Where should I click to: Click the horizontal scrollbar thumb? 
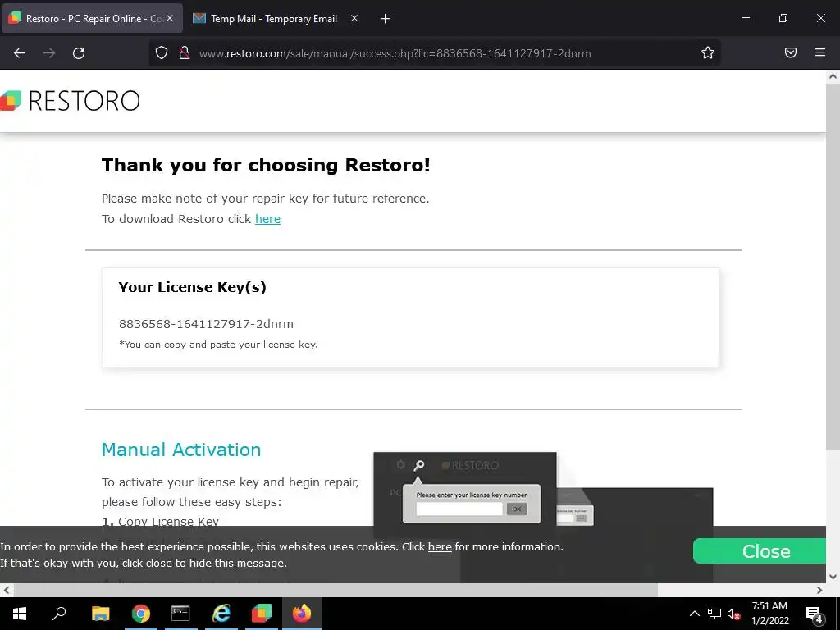pyautogui.click(x=336, y=590)
